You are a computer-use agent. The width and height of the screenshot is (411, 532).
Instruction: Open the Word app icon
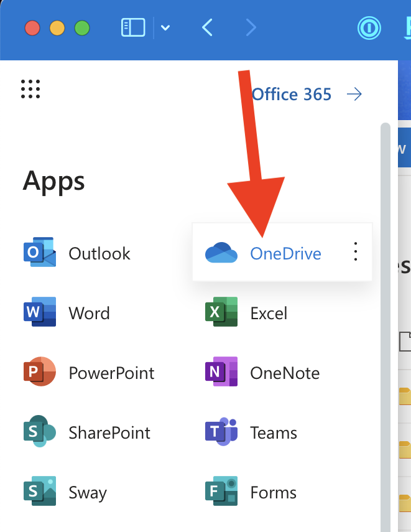pyautogui.click(x=40, y=312)
